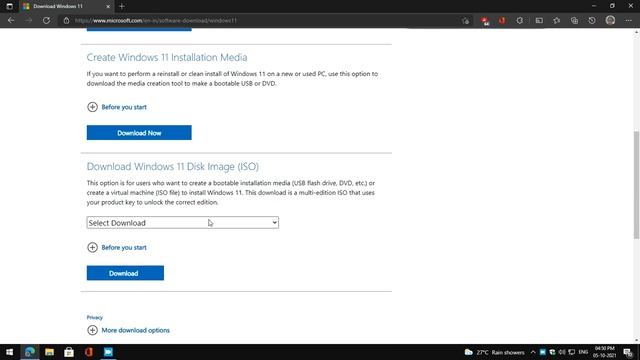Add this page to favorites
Viewport: 640px width, 360px height.
pos(466,20)
